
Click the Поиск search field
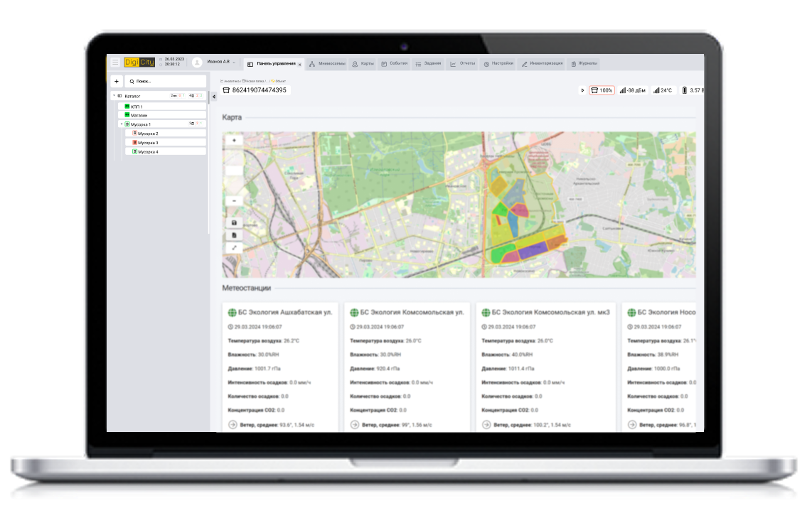[x=168, y=82]
